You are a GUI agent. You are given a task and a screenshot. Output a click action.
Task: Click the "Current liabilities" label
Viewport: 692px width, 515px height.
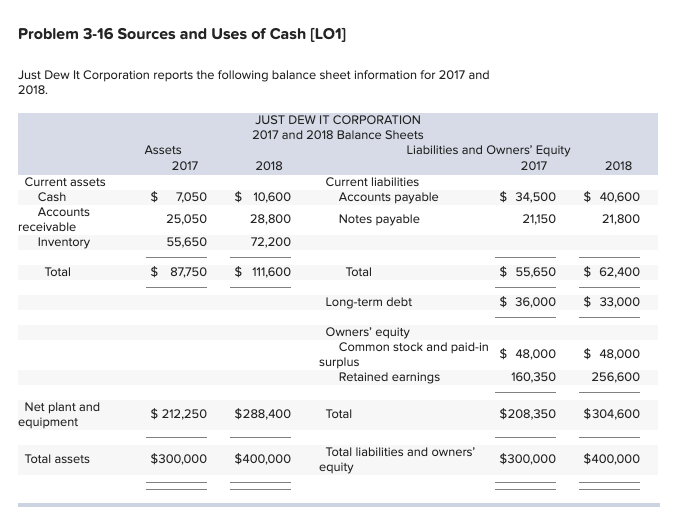[x=372, y=182]
